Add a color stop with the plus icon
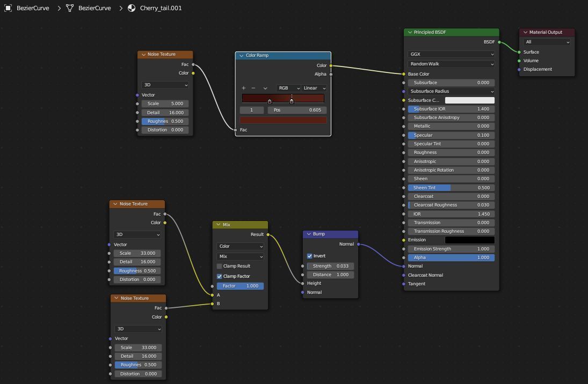This screenshot has height=384, width=588. 244,88
